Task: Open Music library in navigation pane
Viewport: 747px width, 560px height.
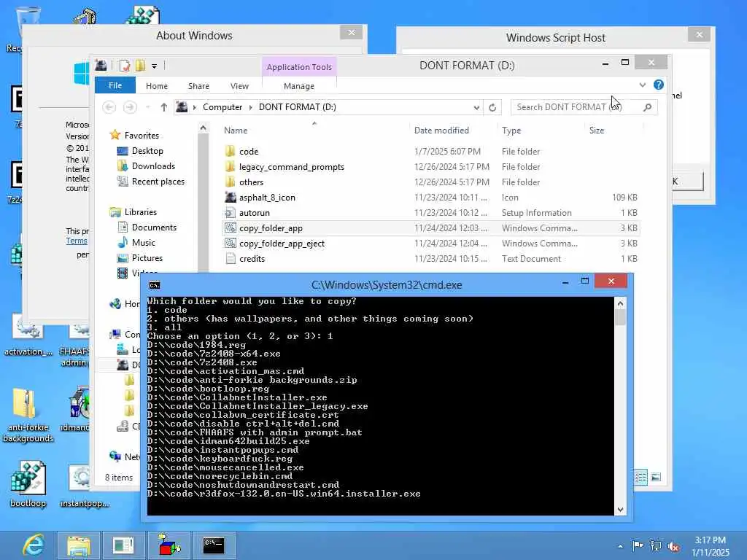Action: (x=144, y=242)
